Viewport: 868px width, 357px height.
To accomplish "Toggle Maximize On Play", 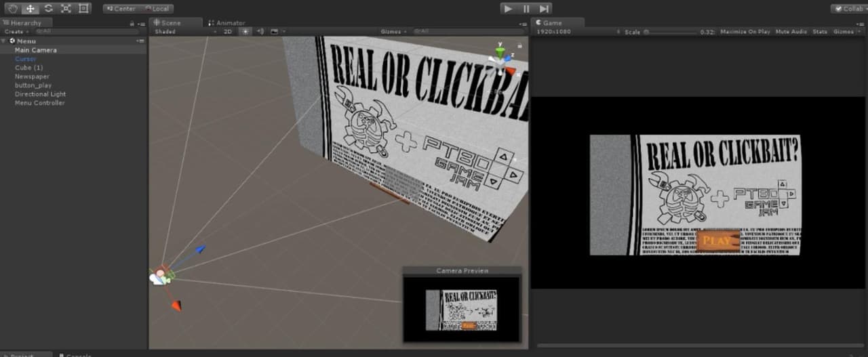I will pos(745,31).
